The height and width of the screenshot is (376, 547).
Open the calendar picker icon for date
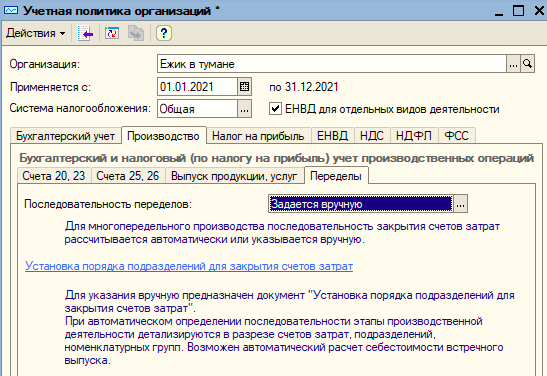coord(245,87)
